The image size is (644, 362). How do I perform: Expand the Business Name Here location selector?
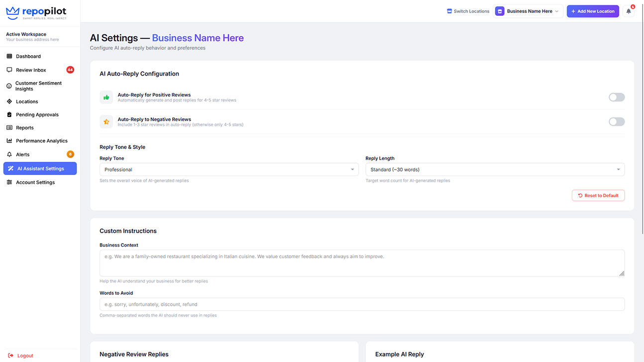tap(528, 11)
